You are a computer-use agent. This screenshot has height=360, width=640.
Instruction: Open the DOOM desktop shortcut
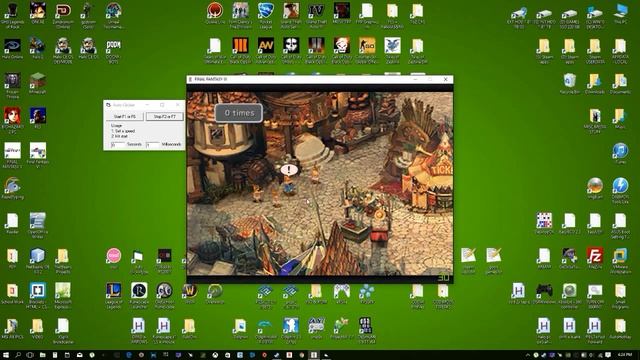113,49
